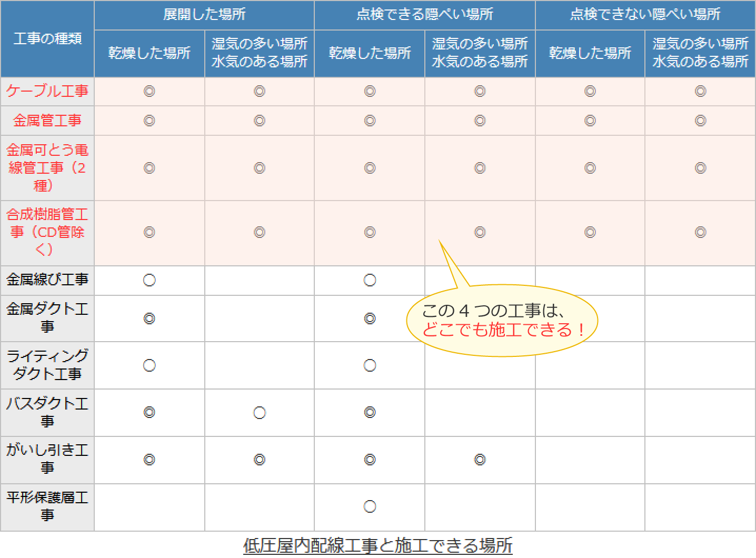
Task: Select the 合成樹脂管工事 row label
Action: click(x=47, y=232)
